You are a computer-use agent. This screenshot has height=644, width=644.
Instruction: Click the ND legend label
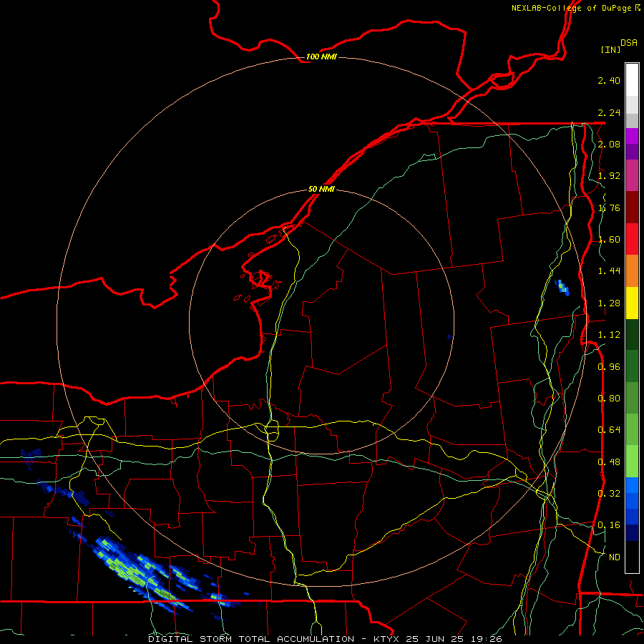614,557
